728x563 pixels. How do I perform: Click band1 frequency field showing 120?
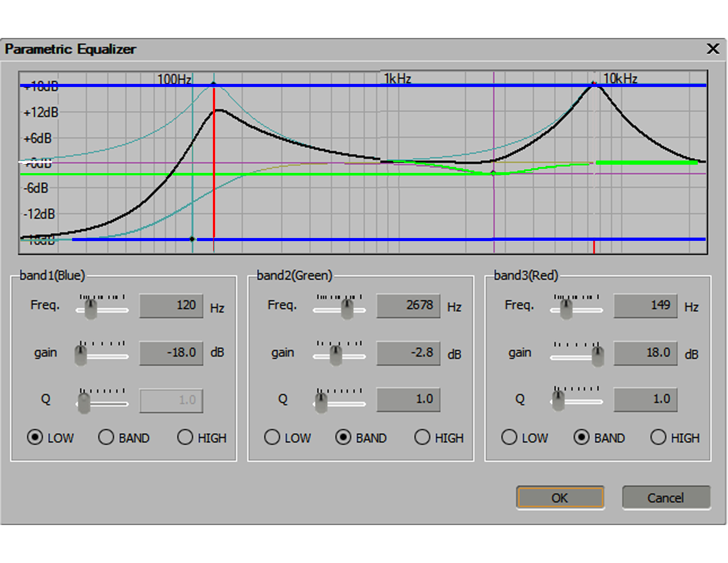(x=171, y=306)
